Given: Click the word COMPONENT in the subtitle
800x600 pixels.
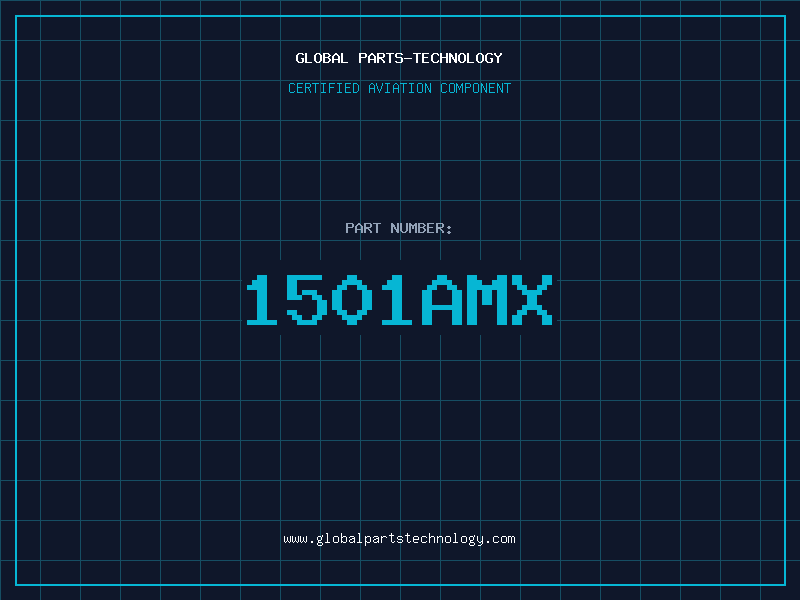Looking at the screenshot, I should (476, 88).
